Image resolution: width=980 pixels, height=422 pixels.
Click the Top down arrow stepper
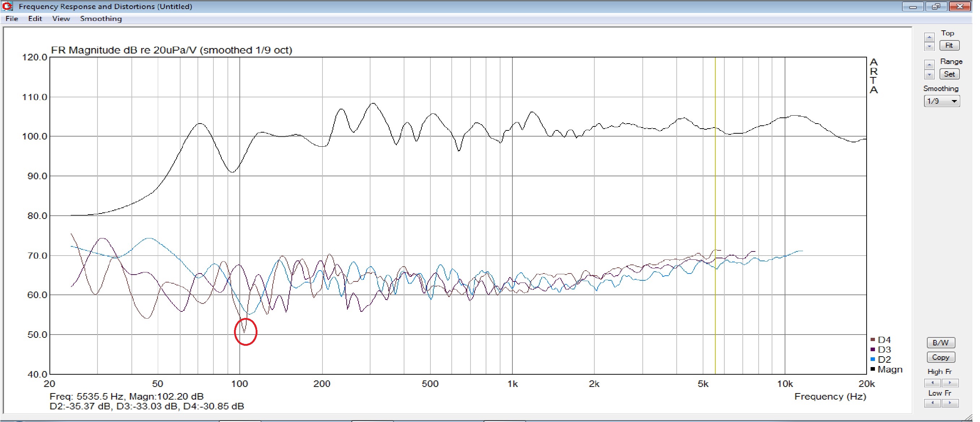[929, 46]
